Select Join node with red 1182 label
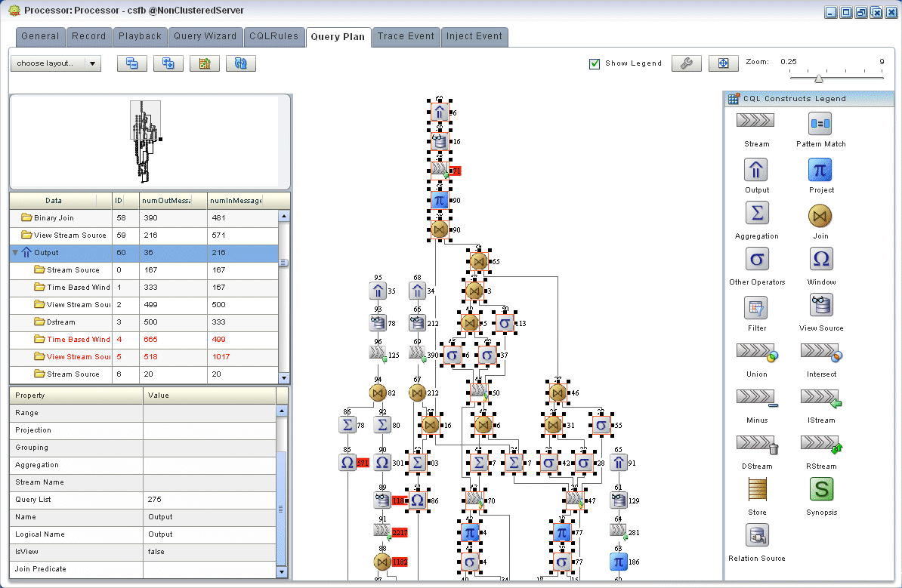This screenshot has width=902, height=588. tap(382, 562)
